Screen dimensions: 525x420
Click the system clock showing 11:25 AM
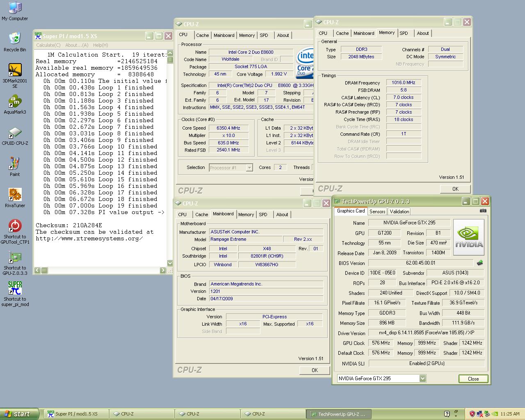(510, 414)
